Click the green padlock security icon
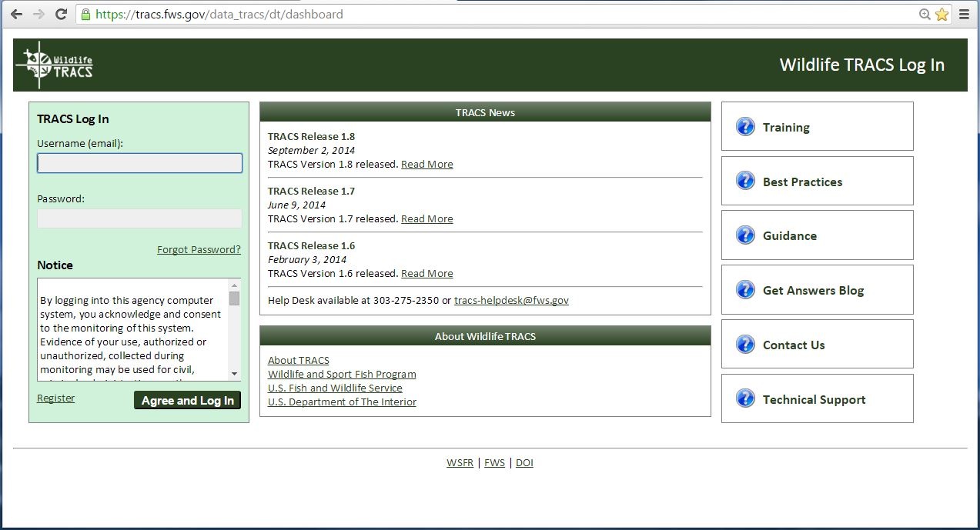Screen dimensions: 980x530 coord(85,14)
